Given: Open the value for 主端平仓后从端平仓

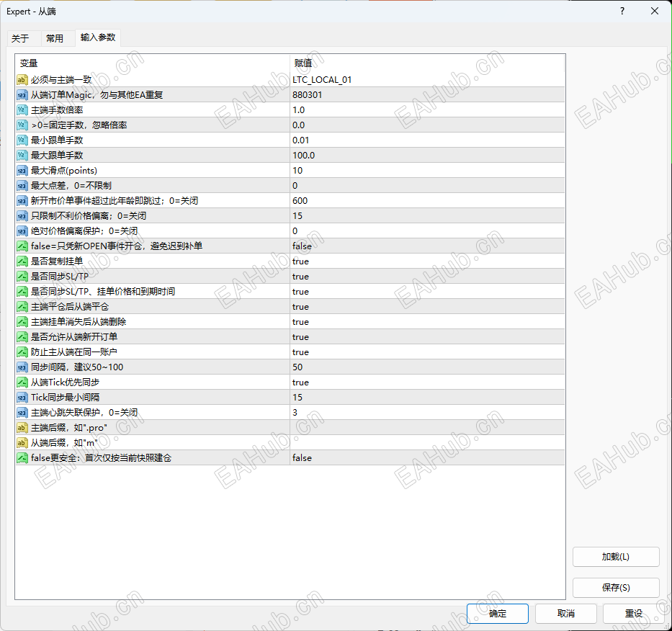Looking at the screenshot, I should (x=427, y=307).
